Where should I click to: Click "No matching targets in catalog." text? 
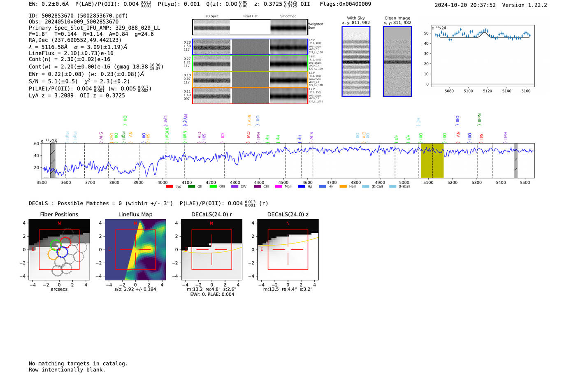pos(78,364)
